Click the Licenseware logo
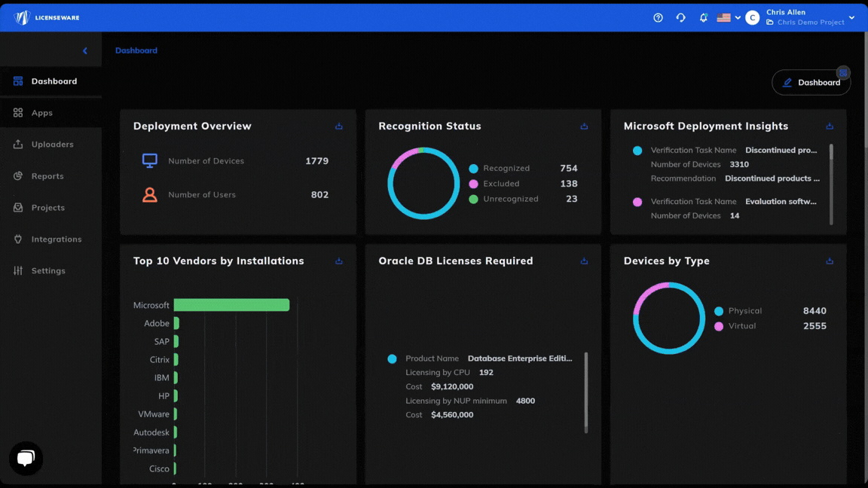 pos(47,18)
